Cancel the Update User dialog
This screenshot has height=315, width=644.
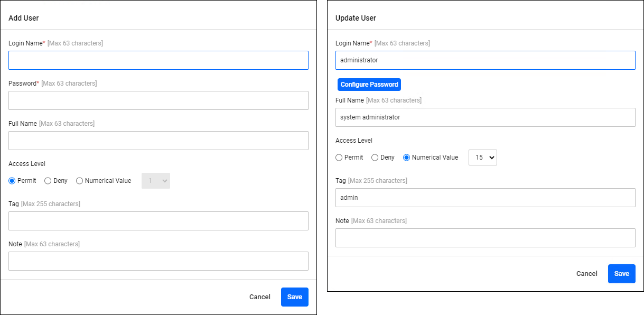click(x=586, y=274)
